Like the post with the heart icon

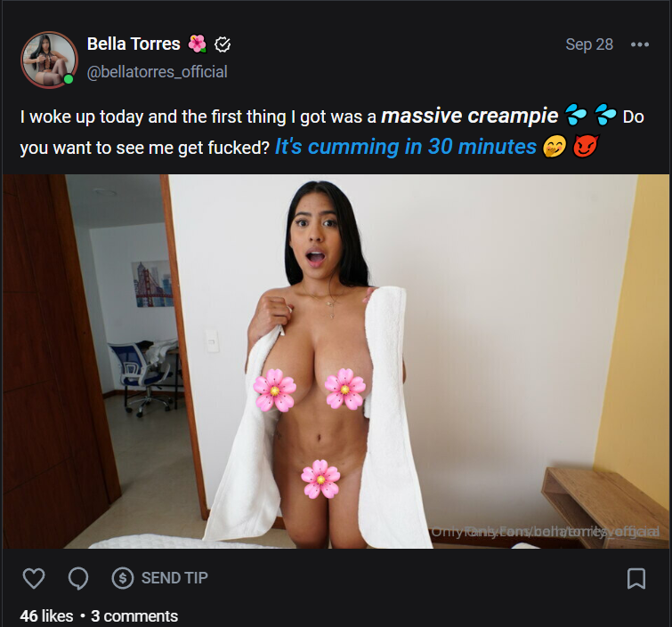[33, 578]
